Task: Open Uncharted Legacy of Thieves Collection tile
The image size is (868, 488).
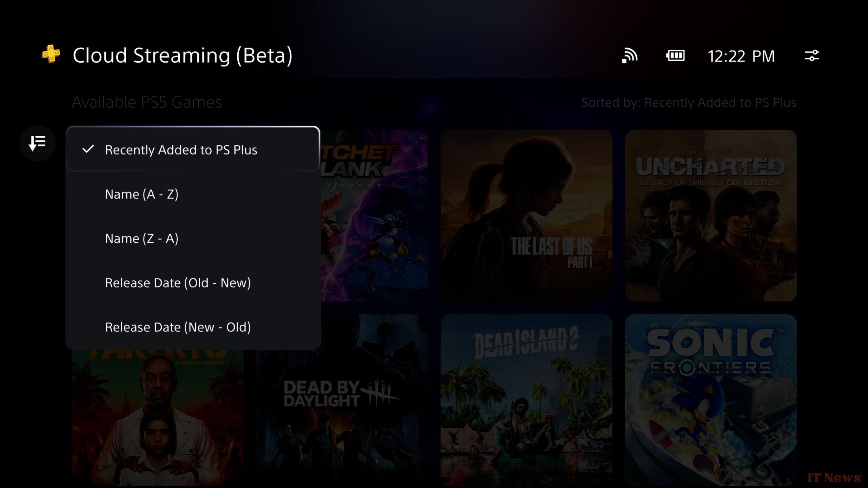Action: click(x=711, y=216)
